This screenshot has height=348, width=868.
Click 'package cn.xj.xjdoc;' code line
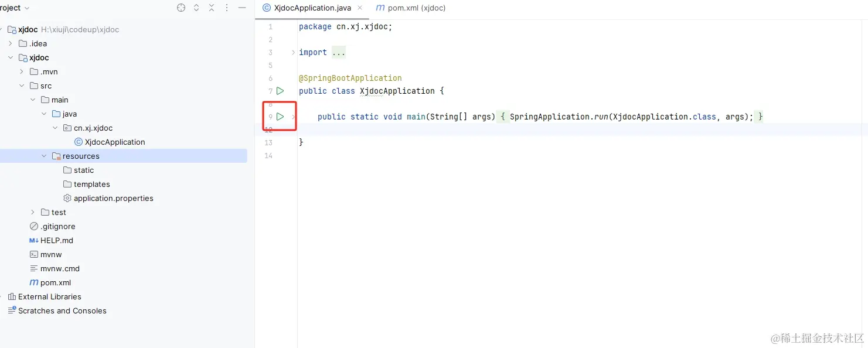[x=345, y=26]
